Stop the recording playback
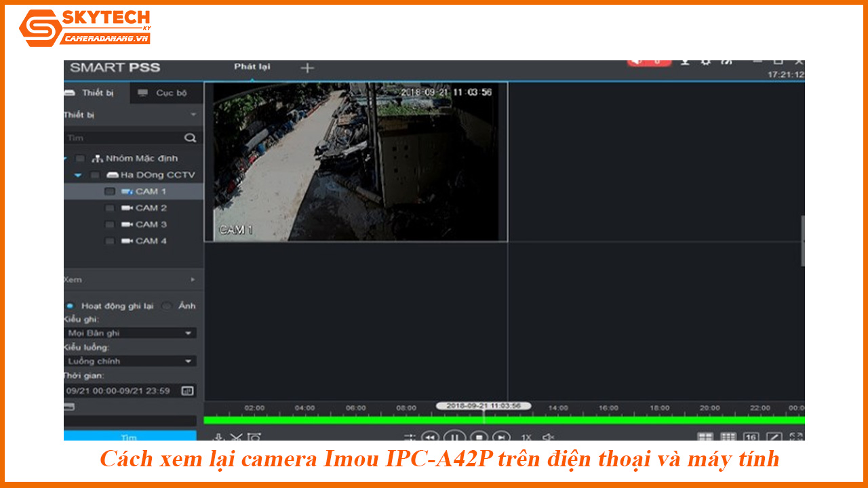 (478, 436)
